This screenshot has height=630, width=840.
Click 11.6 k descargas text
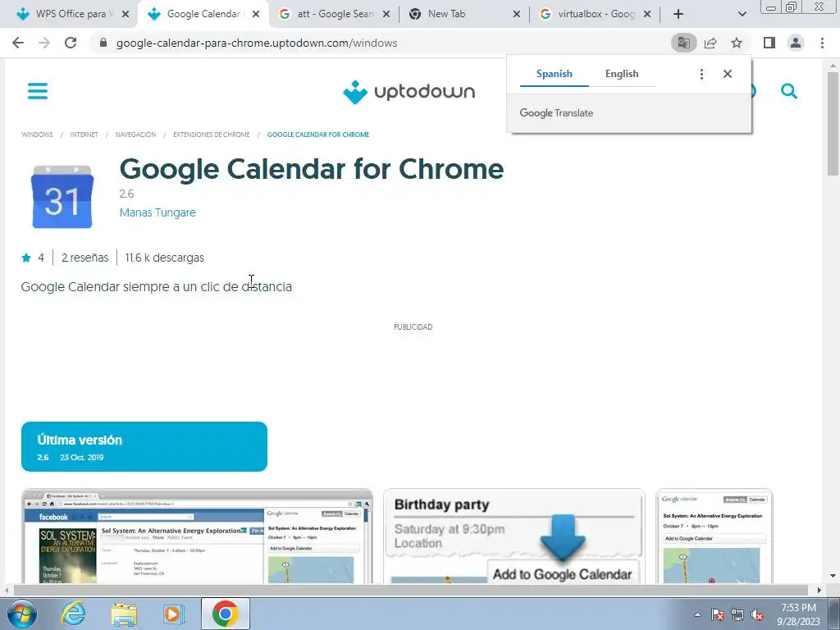click(x=164, y=258)
